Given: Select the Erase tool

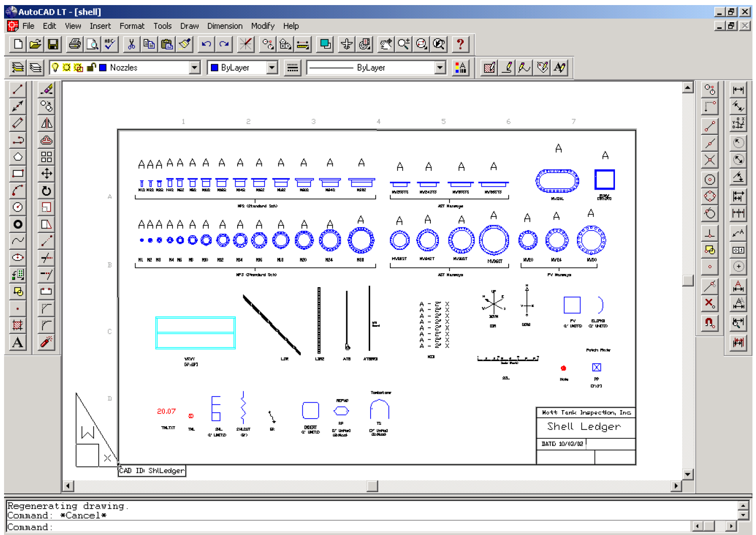Looking at the screenshot, I should tap(46, 90).
